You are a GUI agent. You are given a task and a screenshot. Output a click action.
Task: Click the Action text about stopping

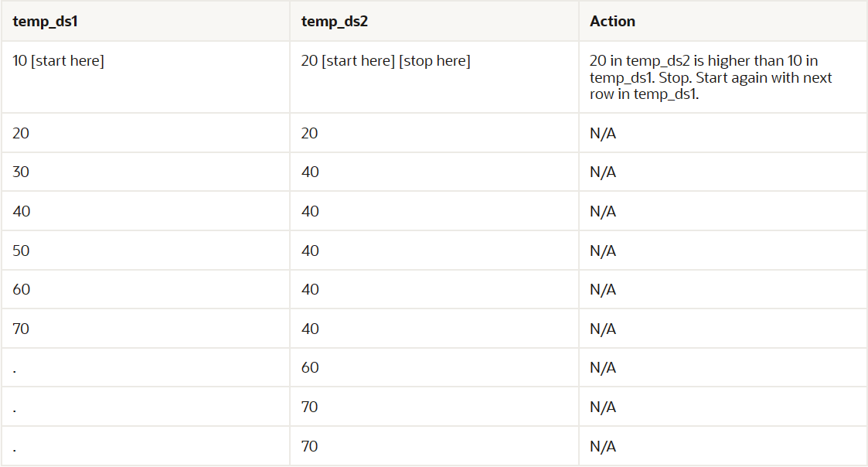[710, 77]
